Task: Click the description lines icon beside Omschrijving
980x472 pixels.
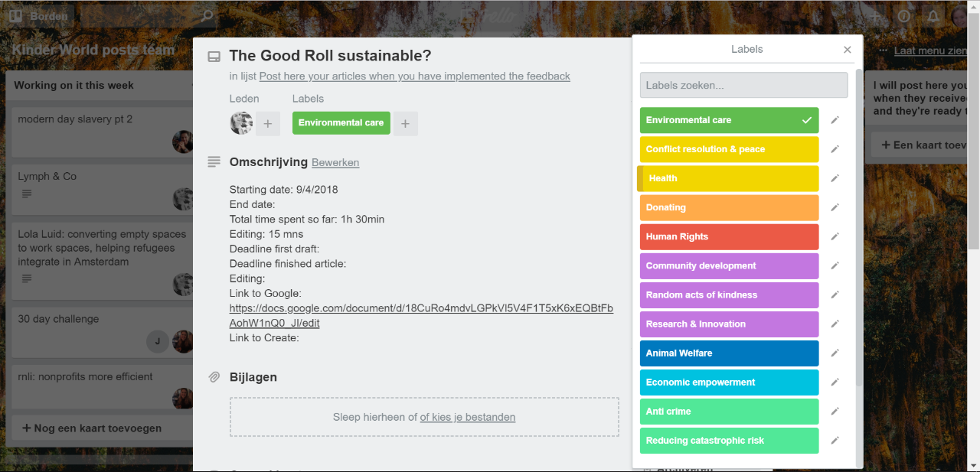Action: point(214,162)
